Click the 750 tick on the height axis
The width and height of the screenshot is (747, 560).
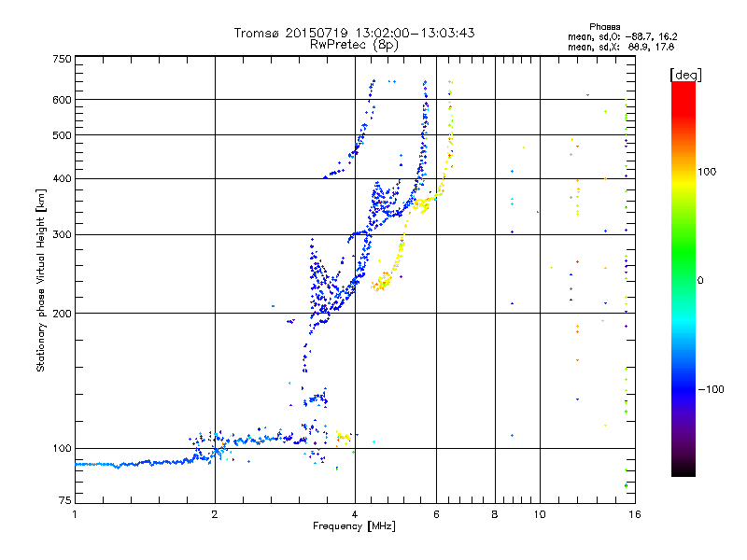62,59
